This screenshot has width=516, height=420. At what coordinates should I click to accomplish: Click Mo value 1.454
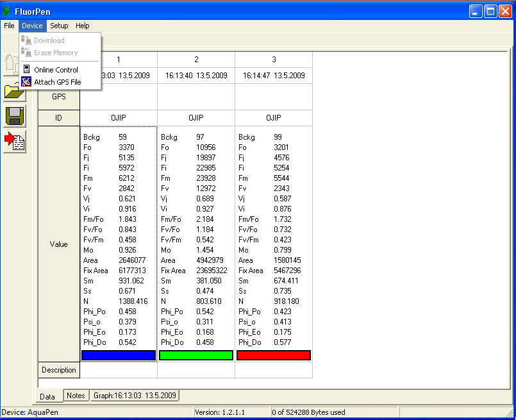pyautogui.click(x=204, y=250)
